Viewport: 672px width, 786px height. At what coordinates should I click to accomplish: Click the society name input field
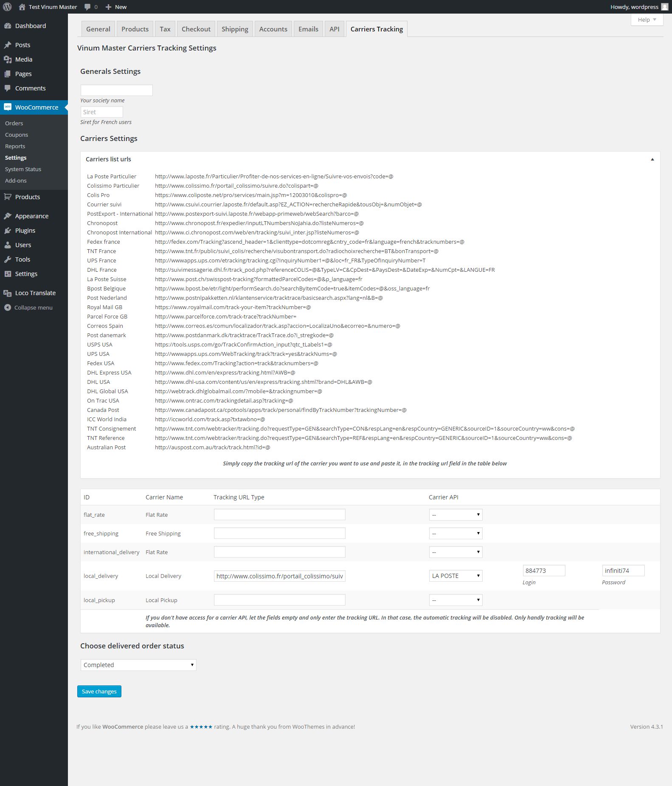click(117, 90)
